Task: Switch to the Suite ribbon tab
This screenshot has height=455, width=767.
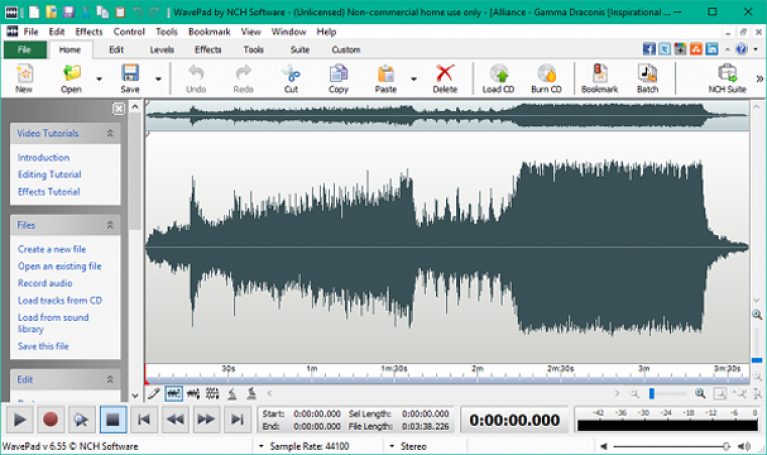Action: [x=300, y=49]
